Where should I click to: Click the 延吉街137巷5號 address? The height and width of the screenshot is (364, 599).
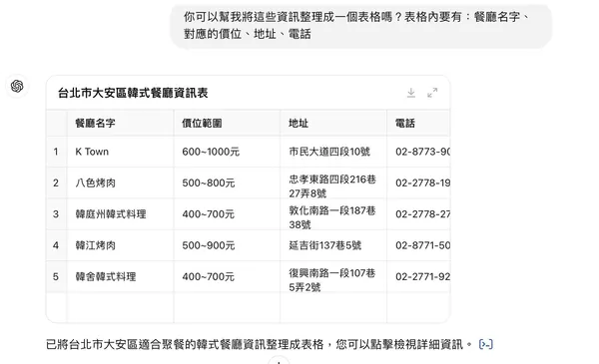(333, 245)
